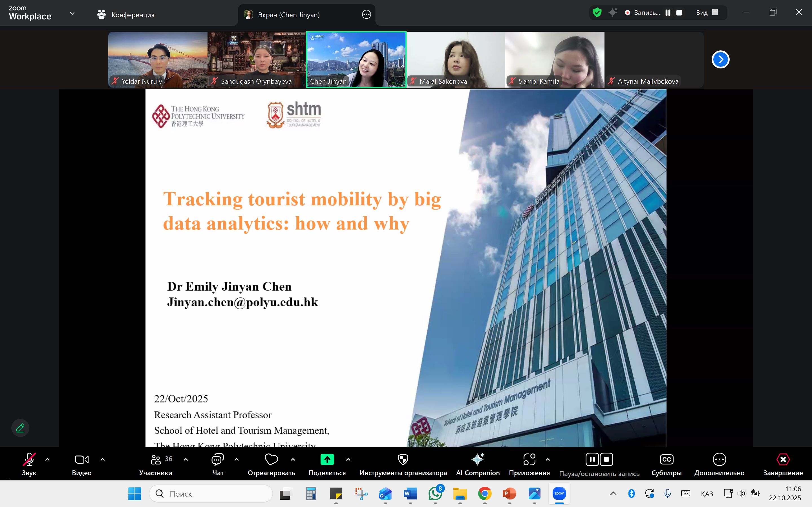Open the Вид layout menu
This screenshot has width=812, height=507.
point(707,13)
